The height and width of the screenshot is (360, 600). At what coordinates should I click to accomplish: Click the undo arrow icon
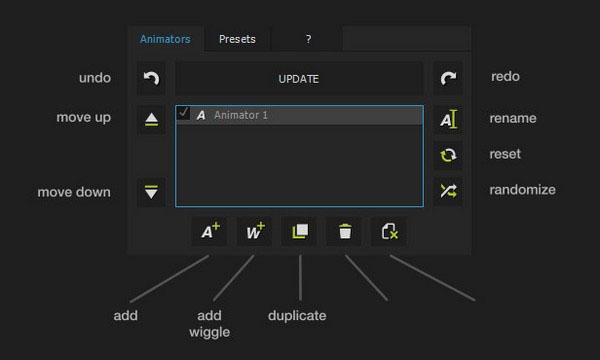[151, 79]
